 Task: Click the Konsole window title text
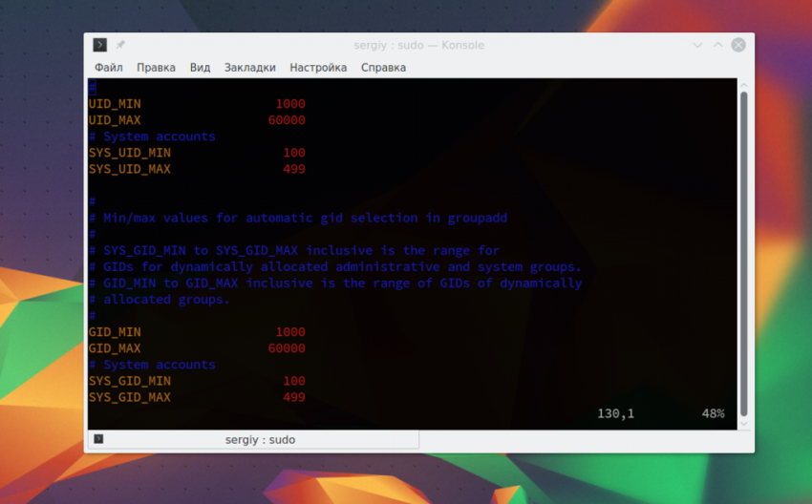[x=418, y=45]
